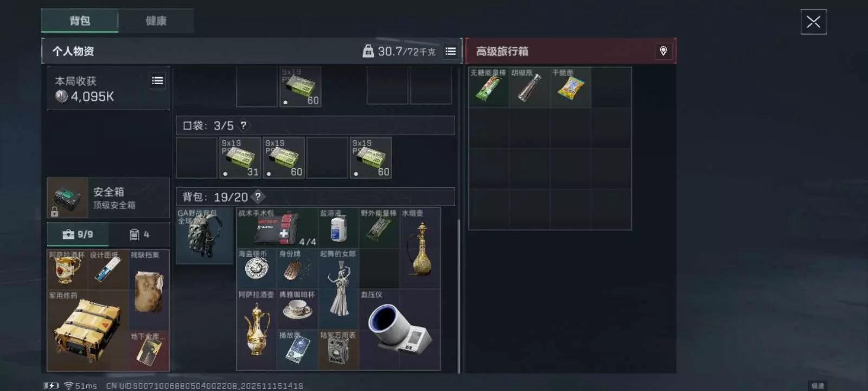Viewport: 868px width, 391px height.
Task: Select the 起舞的女郎 statue item
Action: click(x=339, y=288)
